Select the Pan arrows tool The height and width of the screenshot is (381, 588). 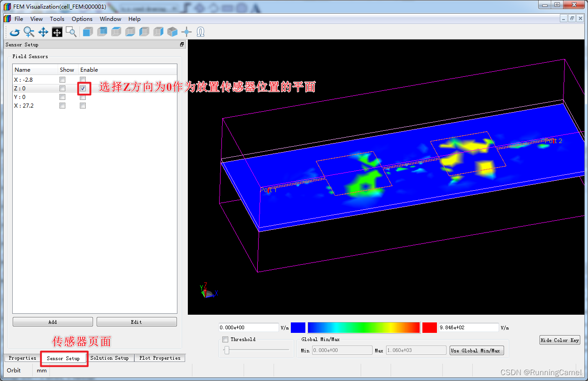pos(43,32)
